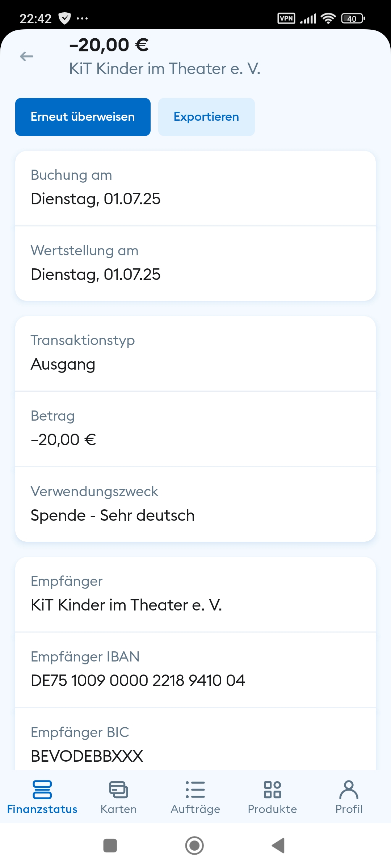Screen dimensions: 391x868
Task: Tap the Verwendungszweck row
Action: coord(195,504)
